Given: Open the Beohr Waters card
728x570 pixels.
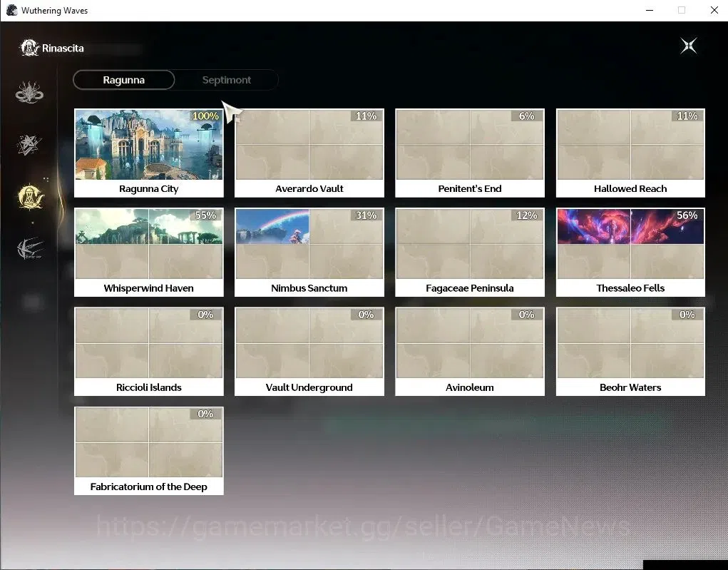Looking at the screenshot, I should 630,352.
